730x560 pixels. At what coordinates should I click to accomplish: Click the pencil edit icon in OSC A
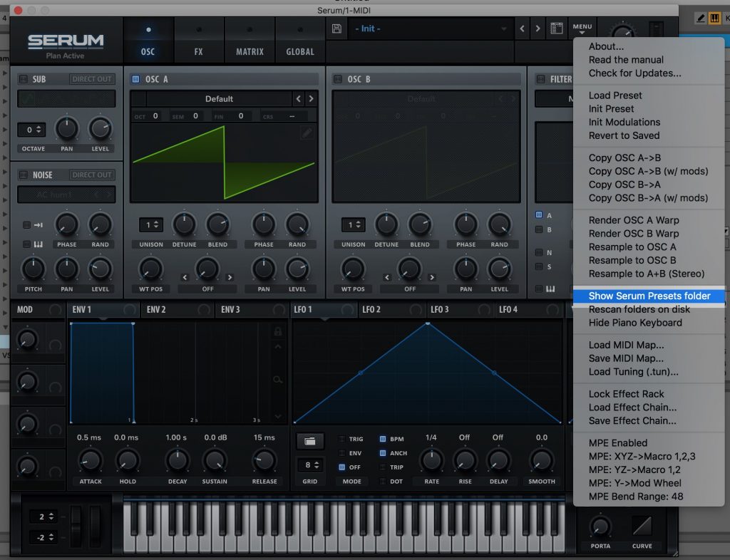coord(307,133)
